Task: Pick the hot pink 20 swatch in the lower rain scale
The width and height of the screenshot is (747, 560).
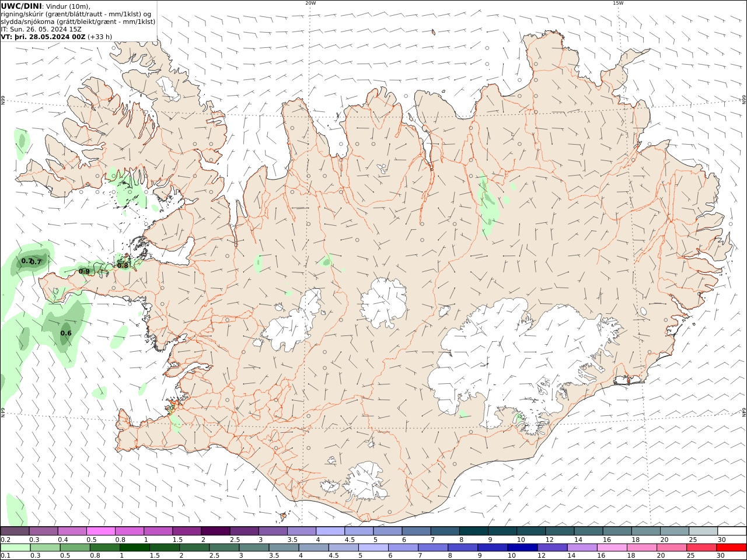Action: click(x=672, y=548)
